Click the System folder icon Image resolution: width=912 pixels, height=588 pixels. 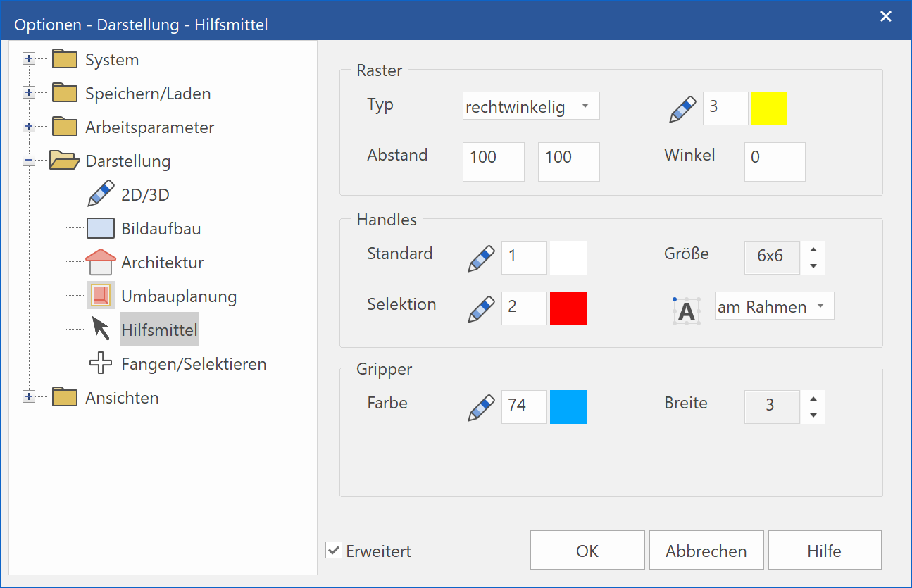[x=65, y=58]
